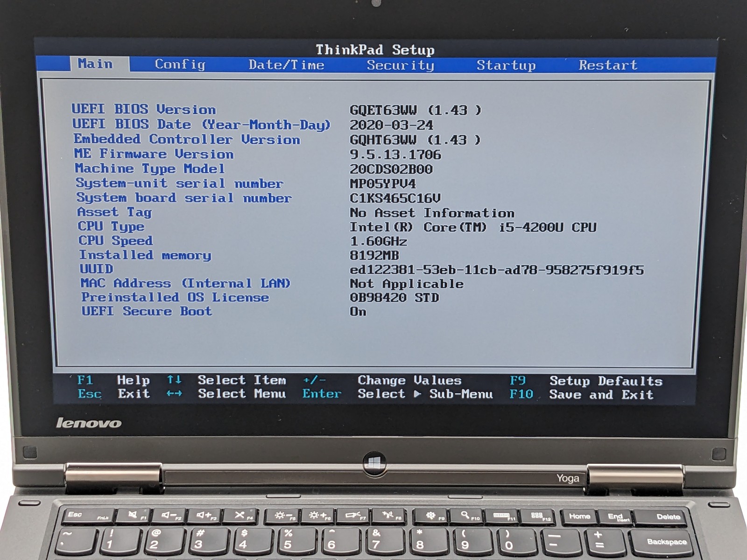The image size is (747, 560).
Task: Click the 0B98420 STD value
Action: pyautogui.click(x=395, y=298)
